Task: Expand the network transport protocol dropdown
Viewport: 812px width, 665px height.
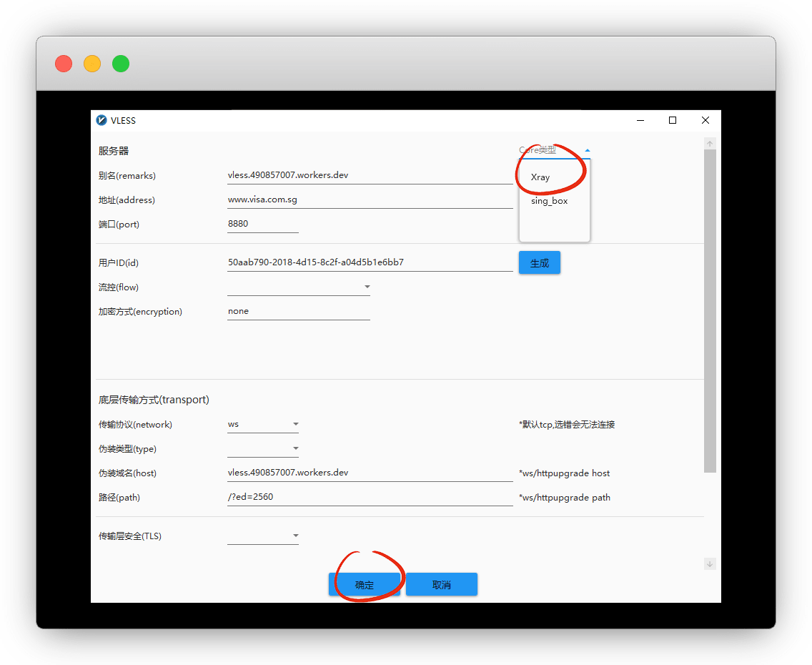Action: click(x=295, y=424)
